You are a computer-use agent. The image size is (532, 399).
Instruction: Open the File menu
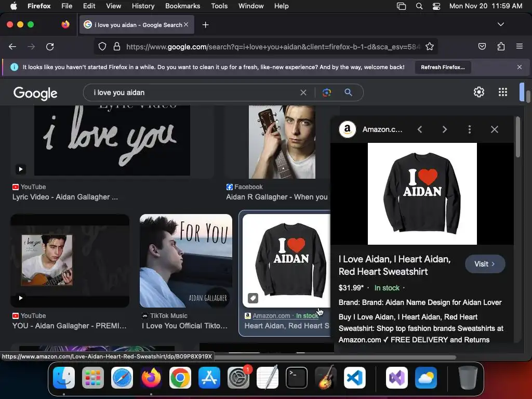pos(67,6)
